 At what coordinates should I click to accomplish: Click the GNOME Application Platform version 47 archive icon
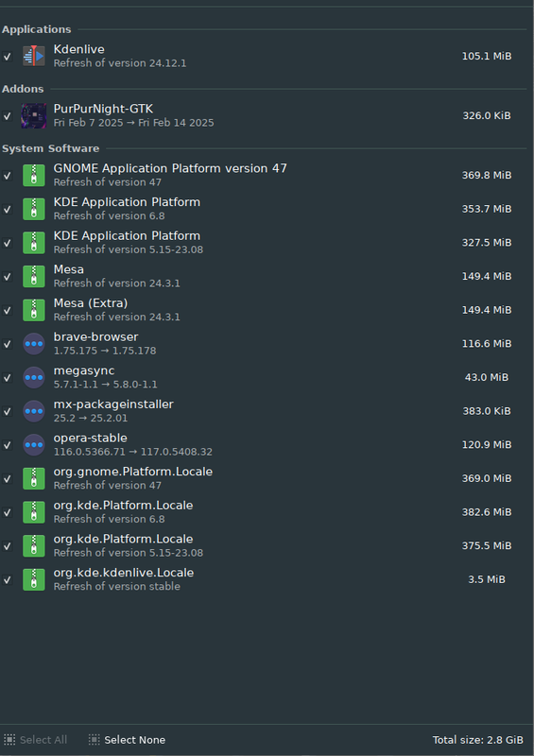(x=34, y=175)
